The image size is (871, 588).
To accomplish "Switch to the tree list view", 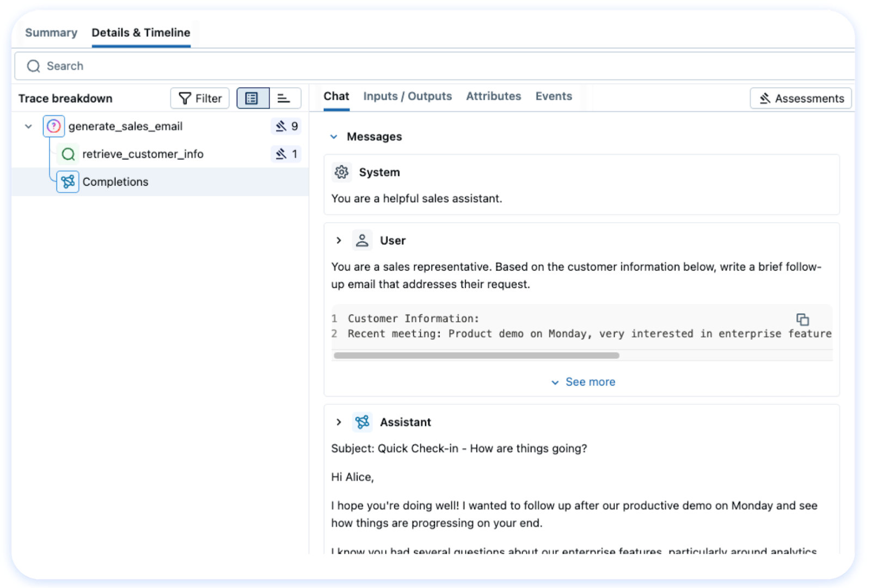I will [253, 99].
